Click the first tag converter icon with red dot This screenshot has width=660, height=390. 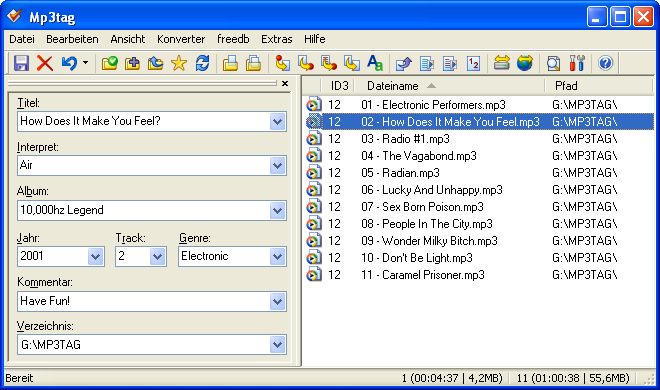point(282,64)
